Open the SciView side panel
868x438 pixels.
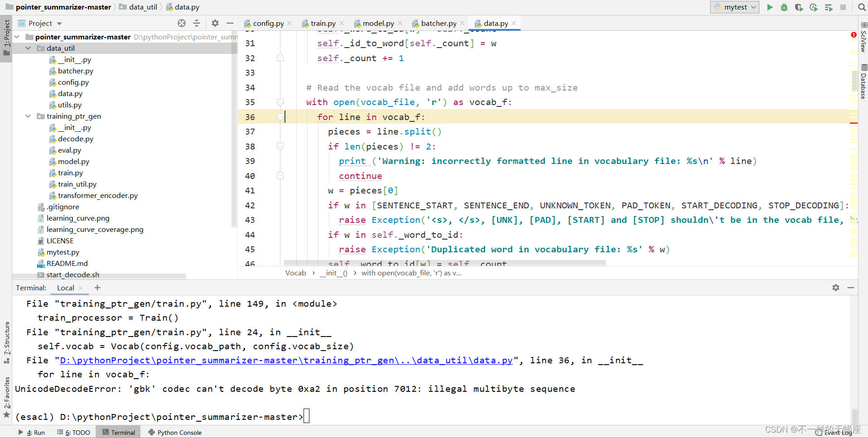(863, 37)
